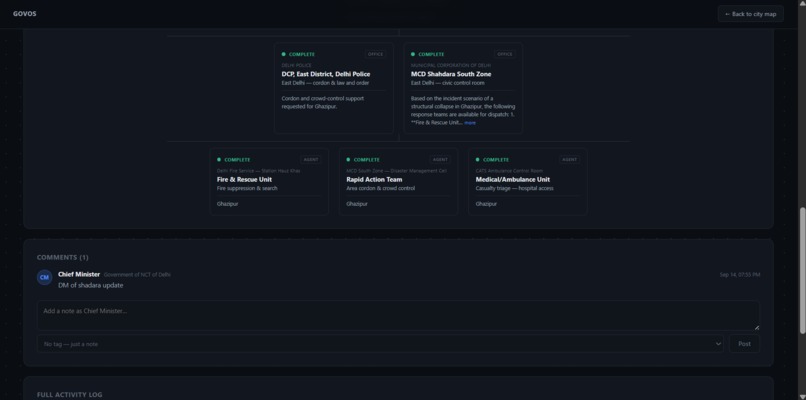Click AGENT badge on Medical/Ambulance Unit card
The height and width of the screenshot is (400, 806).
pos(570,159)
